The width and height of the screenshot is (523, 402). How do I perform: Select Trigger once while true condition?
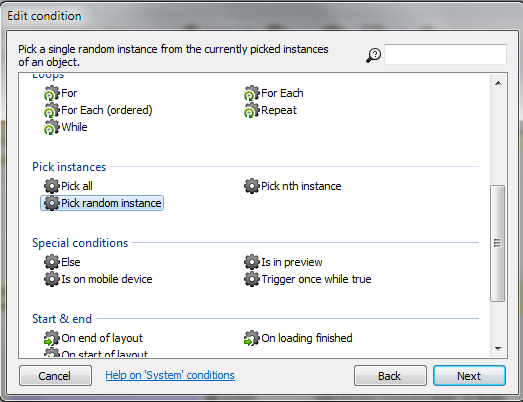point(308,279)
